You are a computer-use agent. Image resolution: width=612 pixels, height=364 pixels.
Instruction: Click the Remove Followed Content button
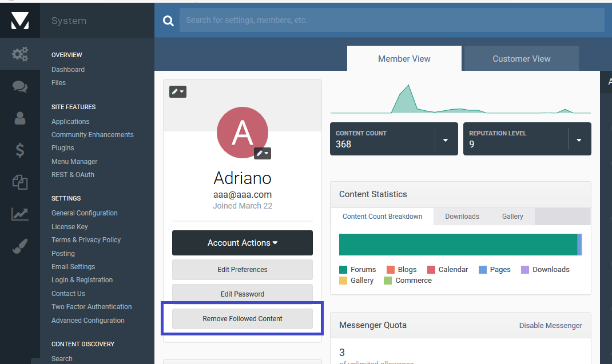[x=243, y=319]
